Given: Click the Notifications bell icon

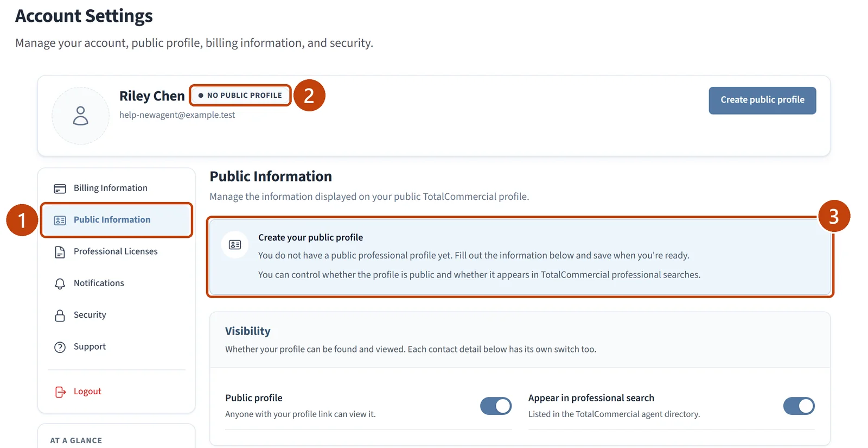Looking at the screenshot, I should coord(60,283).
